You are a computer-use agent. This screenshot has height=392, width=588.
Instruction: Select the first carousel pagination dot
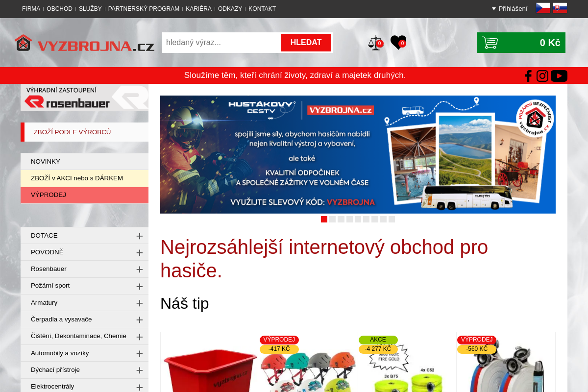click(324, 219)
